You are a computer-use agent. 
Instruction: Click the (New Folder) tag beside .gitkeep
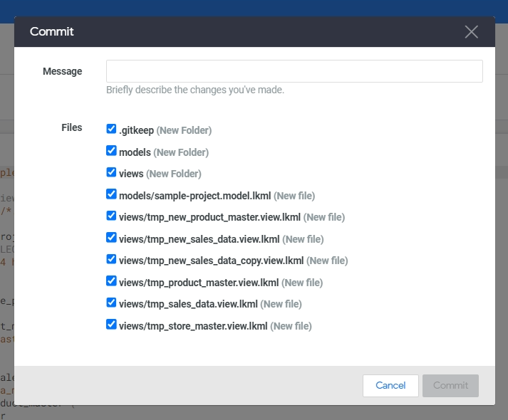pyautogui.click(x=184, y=130)
